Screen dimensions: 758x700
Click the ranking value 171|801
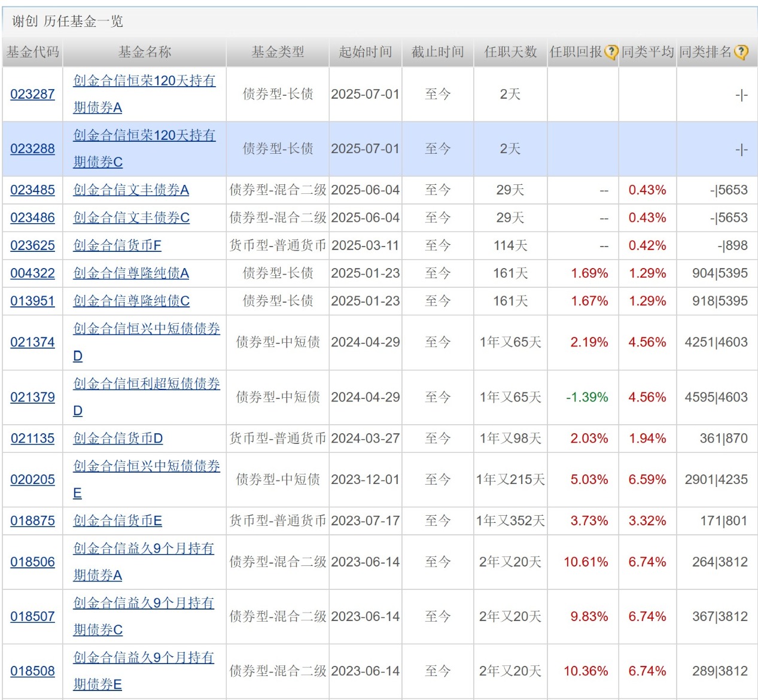point(724,521)
